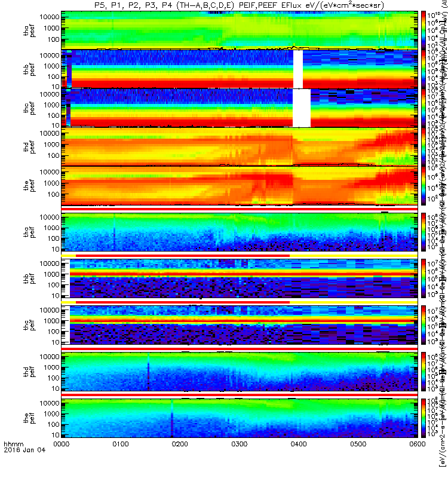Click the 10 tick label on the peif axis

[56, 435]
